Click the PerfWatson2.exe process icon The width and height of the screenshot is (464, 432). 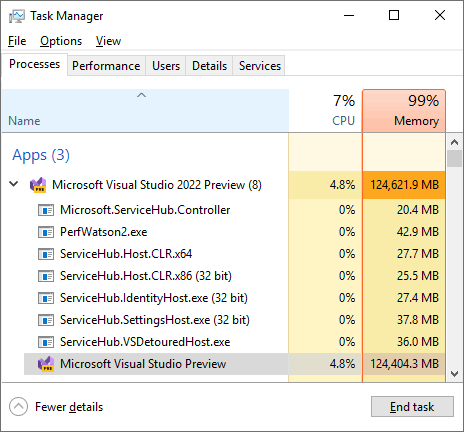pos(46,232)
